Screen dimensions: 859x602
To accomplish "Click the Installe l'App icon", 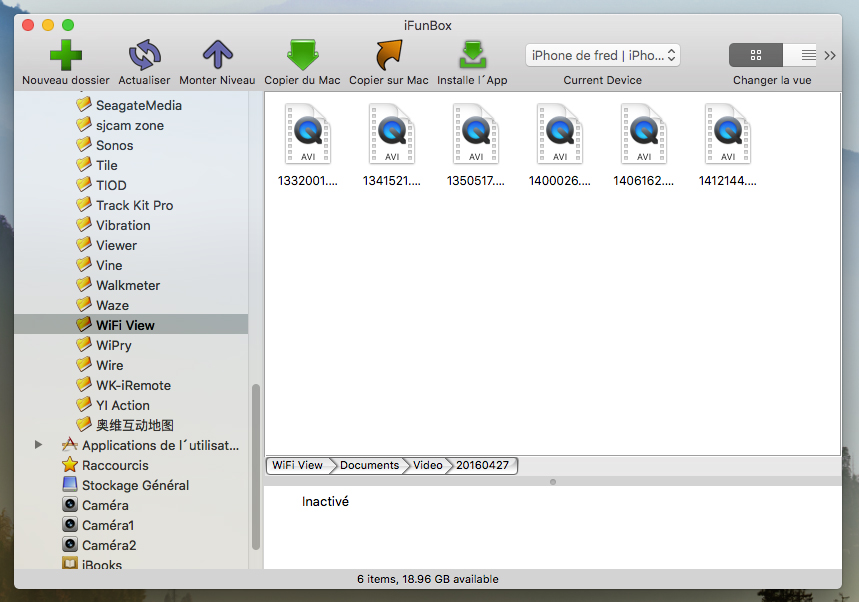I will [x=472, y=55].
